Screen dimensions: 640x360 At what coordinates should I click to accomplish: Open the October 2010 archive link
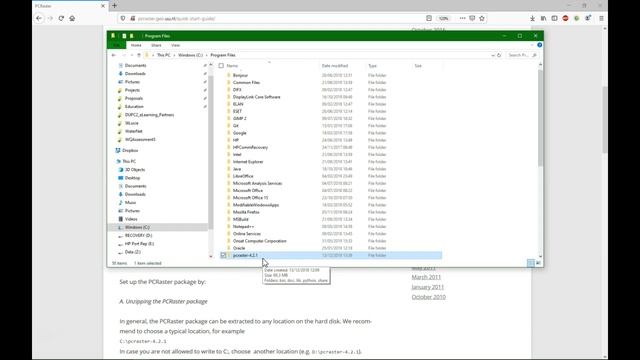coord(429,297)
